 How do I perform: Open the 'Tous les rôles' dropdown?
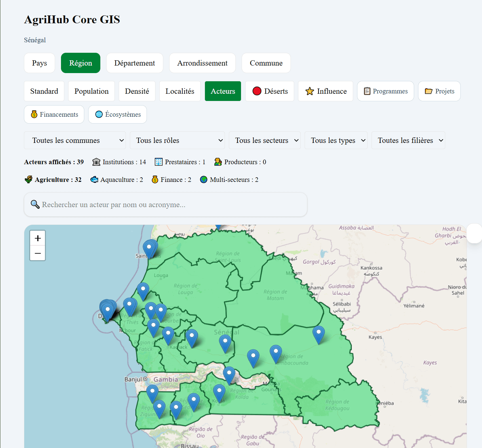click(x=177, y=140)
